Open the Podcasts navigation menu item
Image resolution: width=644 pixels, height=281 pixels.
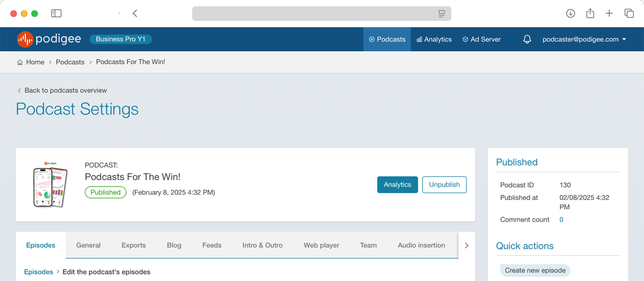click(387, 39)
